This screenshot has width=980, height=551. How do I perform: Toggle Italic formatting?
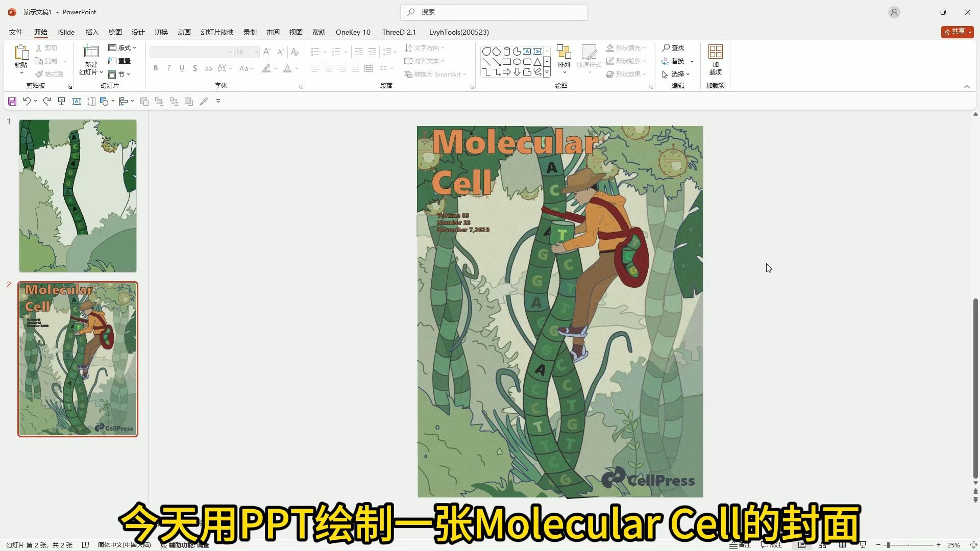pyautogui.click(x=169, y=68)
